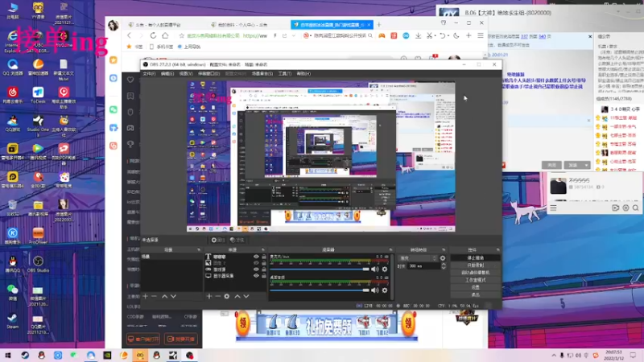This screenshot has height=362, width=644.
Task: Open Windows Start menu
Action: [x=8, y=356]
